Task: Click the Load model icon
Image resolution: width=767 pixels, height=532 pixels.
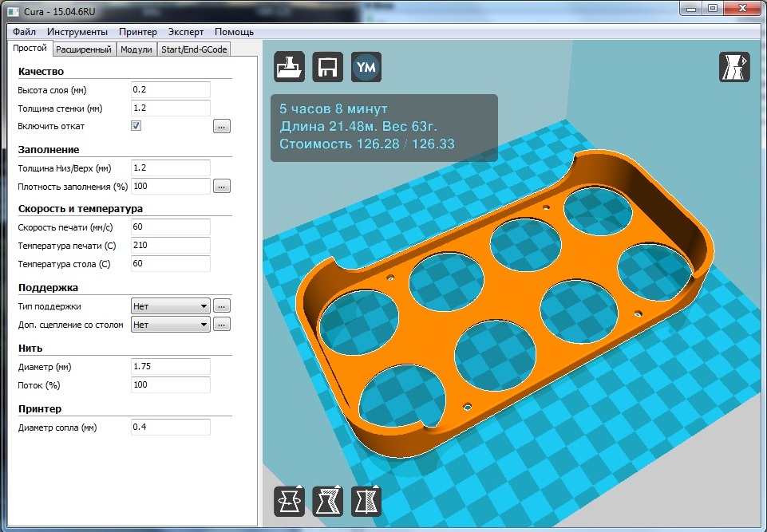Action: click(x=289, y=66)
